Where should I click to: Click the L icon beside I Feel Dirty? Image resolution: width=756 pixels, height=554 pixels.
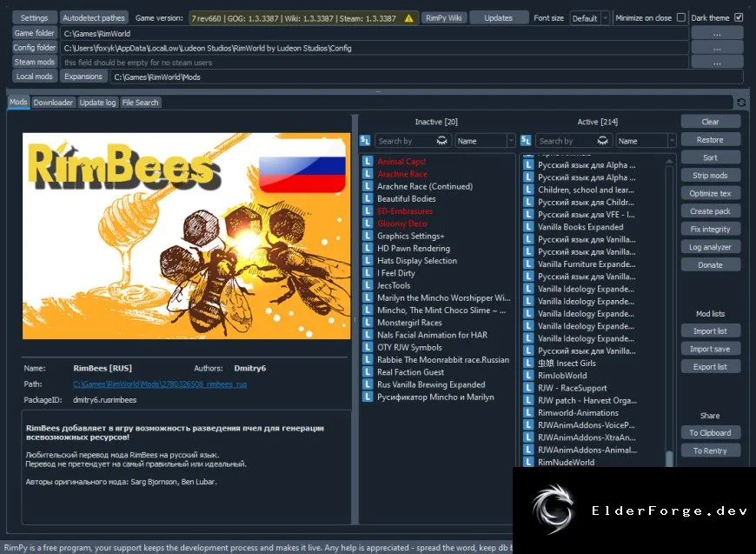point(368,273)
